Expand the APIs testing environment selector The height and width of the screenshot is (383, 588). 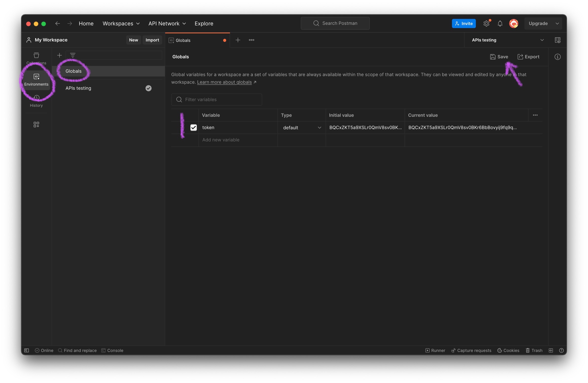[x=542, y=40]
